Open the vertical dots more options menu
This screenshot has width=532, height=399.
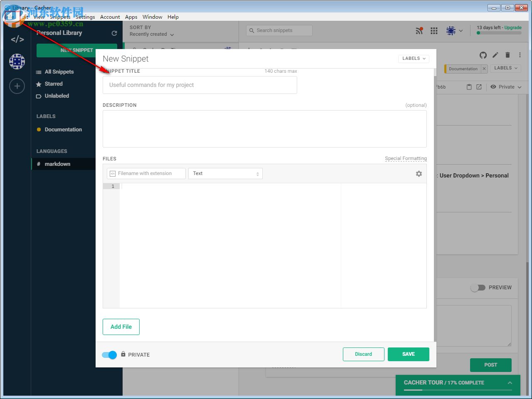(x=520, y=55)
